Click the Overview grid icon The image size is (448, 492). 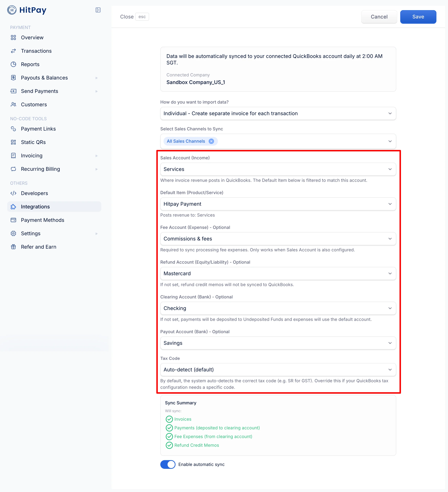click(13, 38)
